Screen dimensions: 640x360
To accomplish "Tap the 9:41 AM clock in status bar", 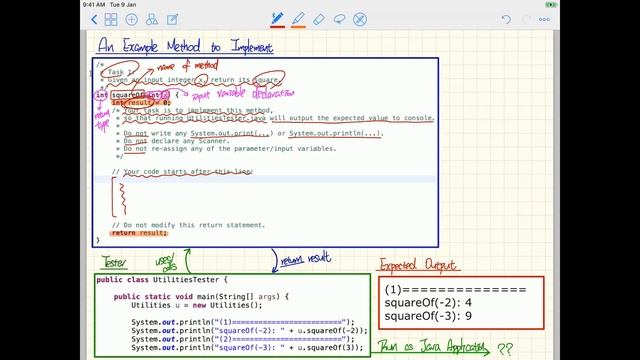I will (94, 5).
